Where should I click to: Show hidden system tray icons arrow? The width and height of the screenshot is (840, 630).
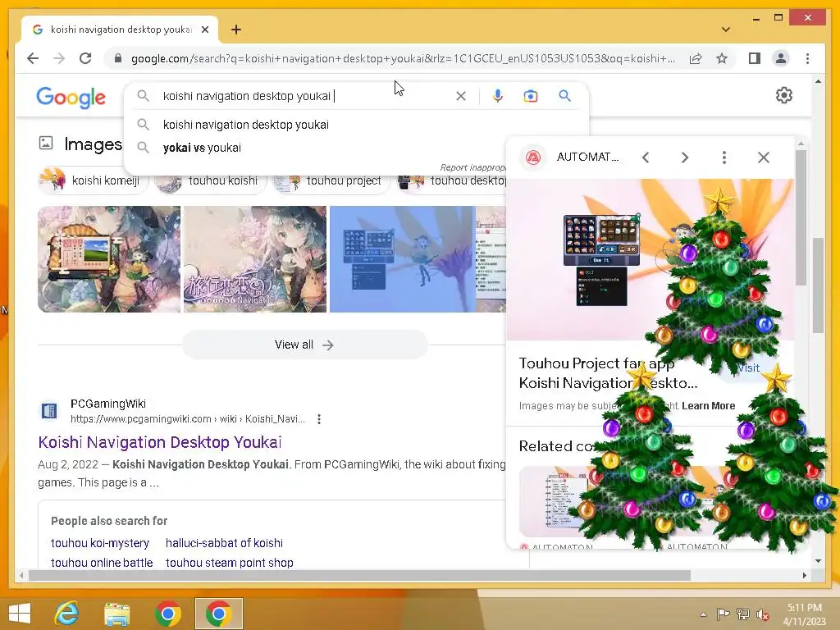click(x=703, y=614)
